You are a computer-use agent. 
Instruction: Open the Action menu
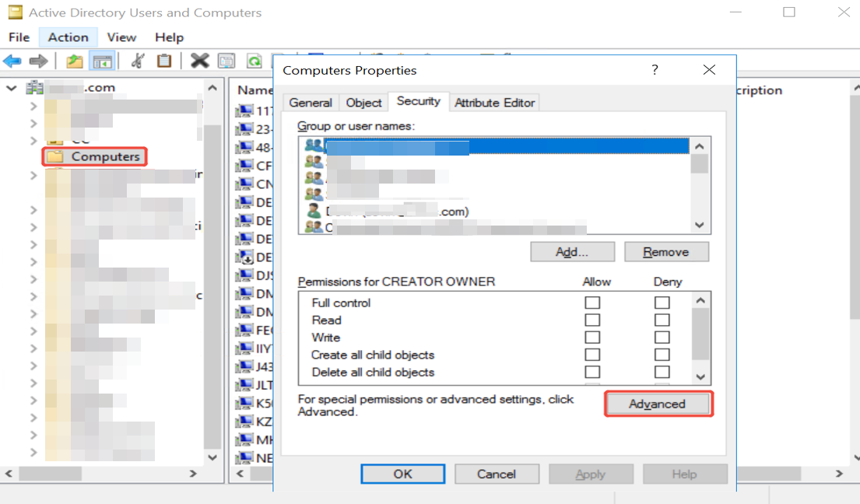point(68,37)
